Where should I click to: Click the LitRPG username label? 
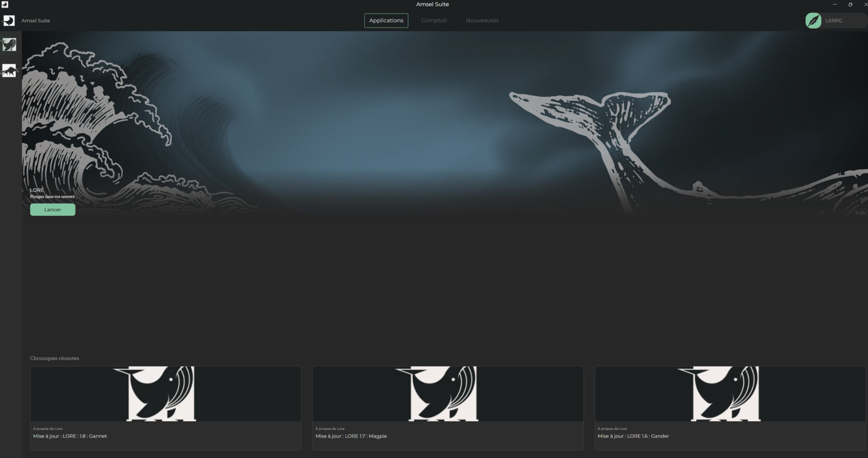pos(833,21)
